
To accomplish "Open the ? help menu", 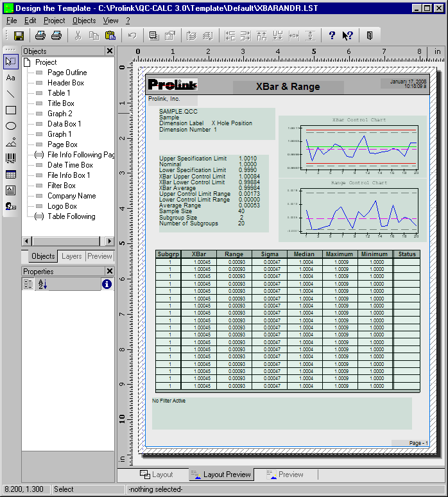I will 128,21.
